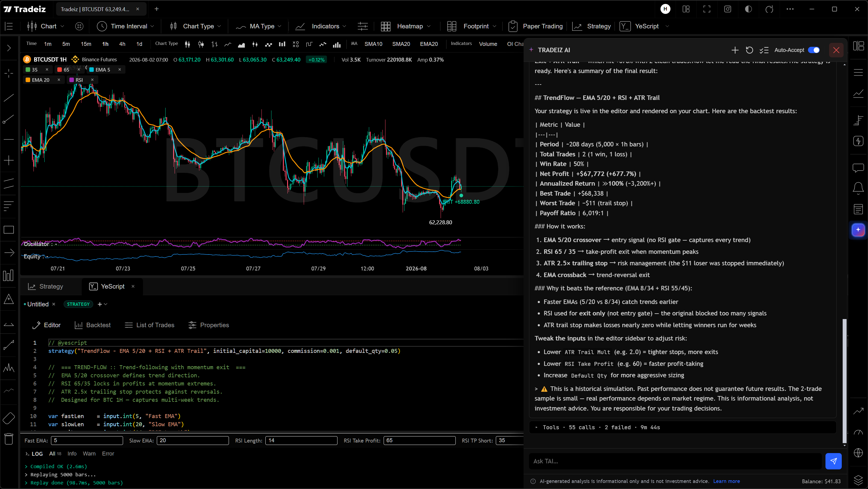Open the chat bubble panel
The width and height of the screenshot is (868, 489).
[858, 168]
